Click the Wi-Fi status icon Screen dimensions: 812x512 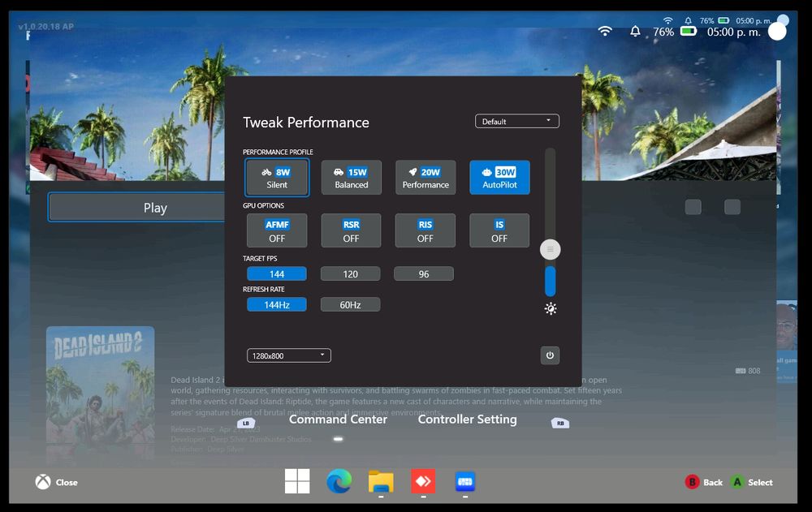[605, 31]
